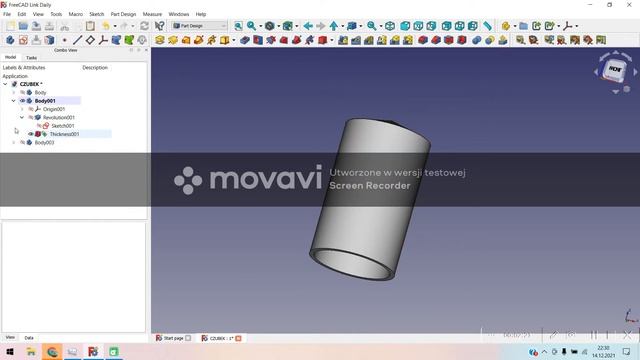This screenshot has height=360, width=640.
Task: Click the What's This help cursor icon
Action: pyautogui.click(x=160, y=26)
